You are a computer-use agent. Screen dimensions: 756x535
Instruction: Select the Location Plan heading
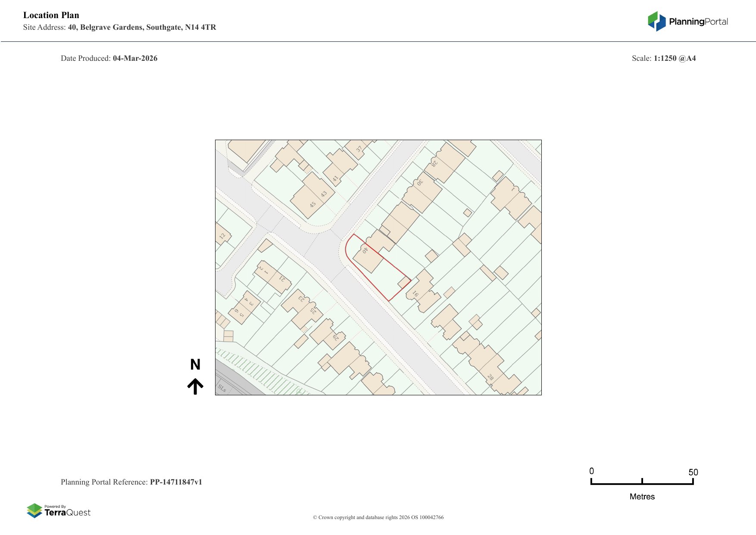(51, 15)
